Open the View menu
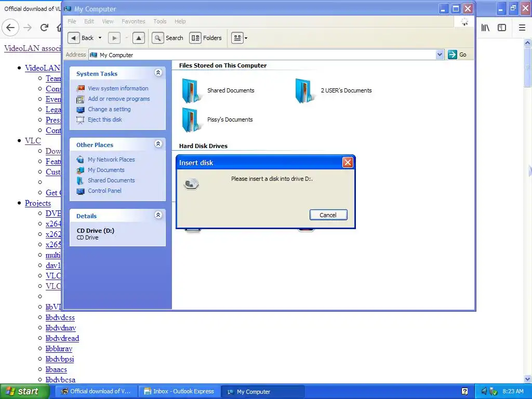The width and height of the screenshot is (532, 399). coord(108,21)
